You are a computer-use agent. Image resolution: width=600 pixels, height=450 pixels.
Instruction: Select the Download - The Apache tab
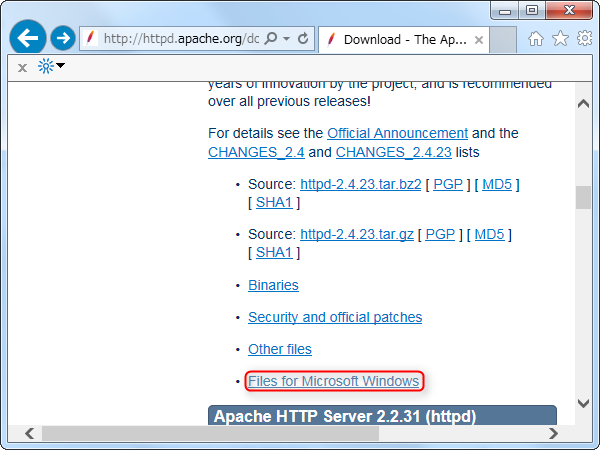point(404,39)
